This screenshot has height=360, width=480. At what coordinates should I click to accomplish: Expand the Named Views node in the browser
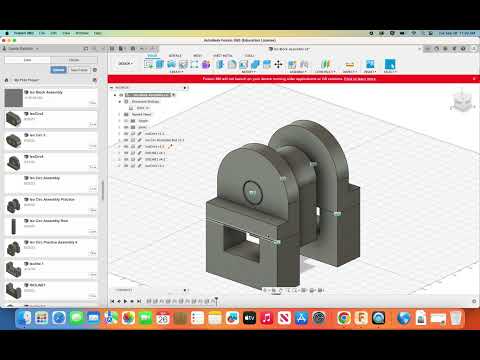[120, 114]
